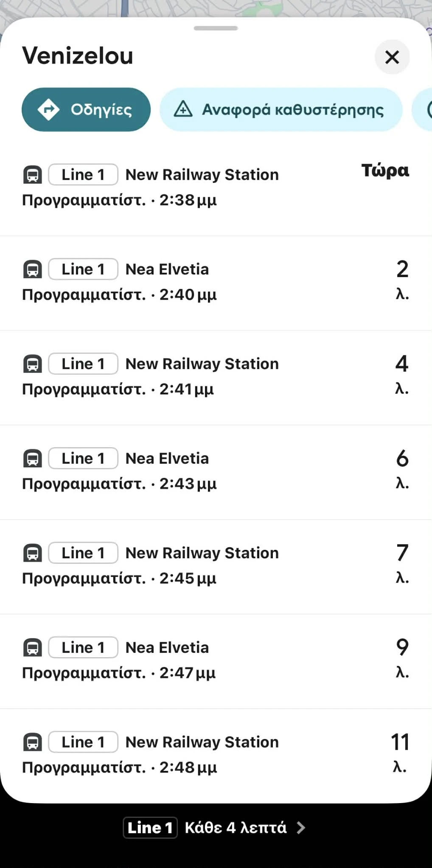The width and height of the screenshot is (432, 868).
Task: Tap the sheet drag handle at top
Action: [216, 28]
